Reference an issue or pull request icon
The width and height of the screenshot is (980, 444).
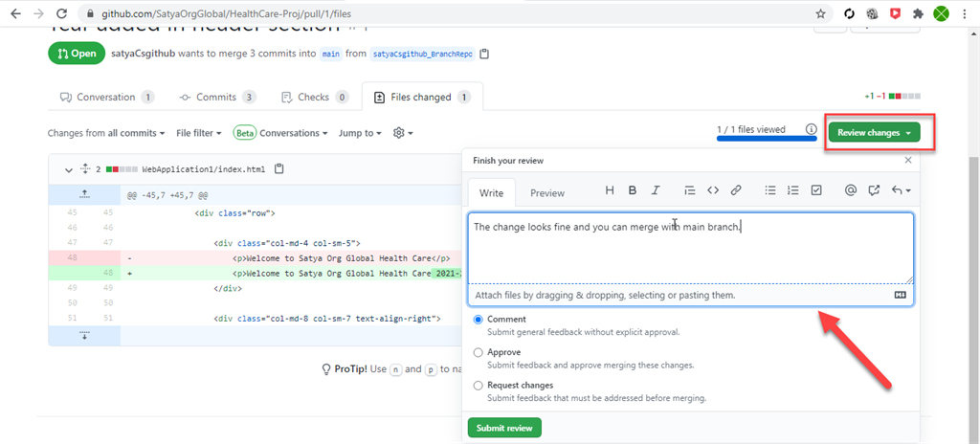(874, 190)
